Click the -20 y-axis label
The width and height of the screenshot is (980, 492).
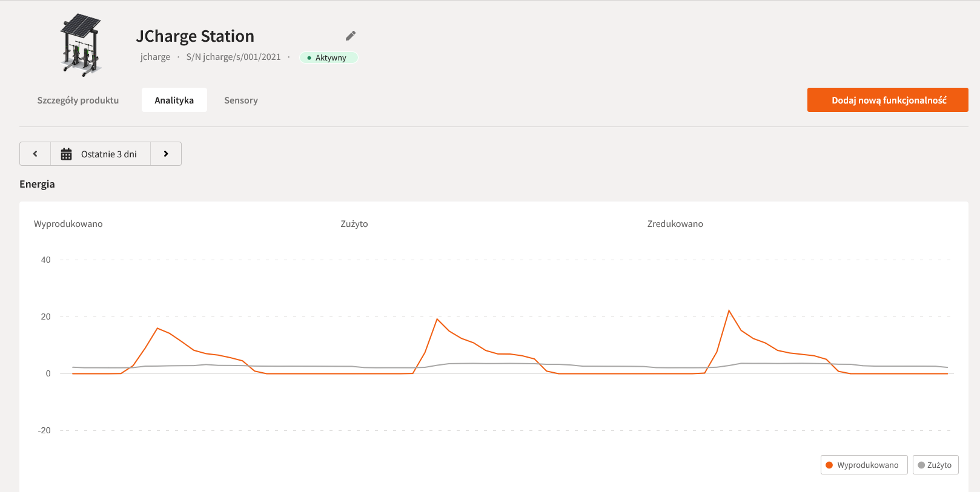tap(44, 430)
